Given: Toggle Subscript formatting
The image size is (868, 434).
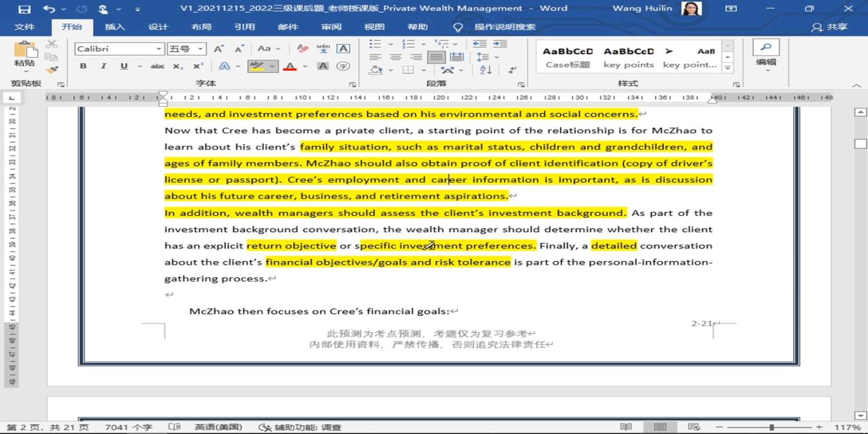Looking at the screenshot, I should click(178, 66).
